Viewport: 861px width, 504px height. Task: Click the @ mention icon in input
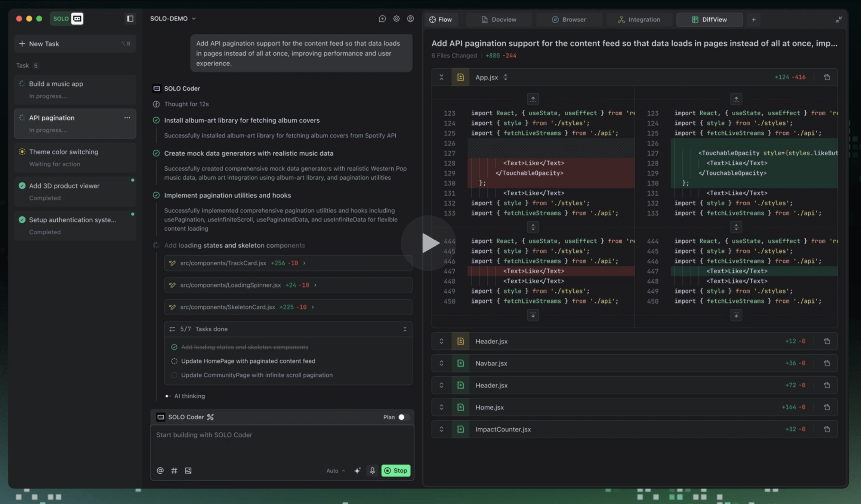click(x=160, y=470)
